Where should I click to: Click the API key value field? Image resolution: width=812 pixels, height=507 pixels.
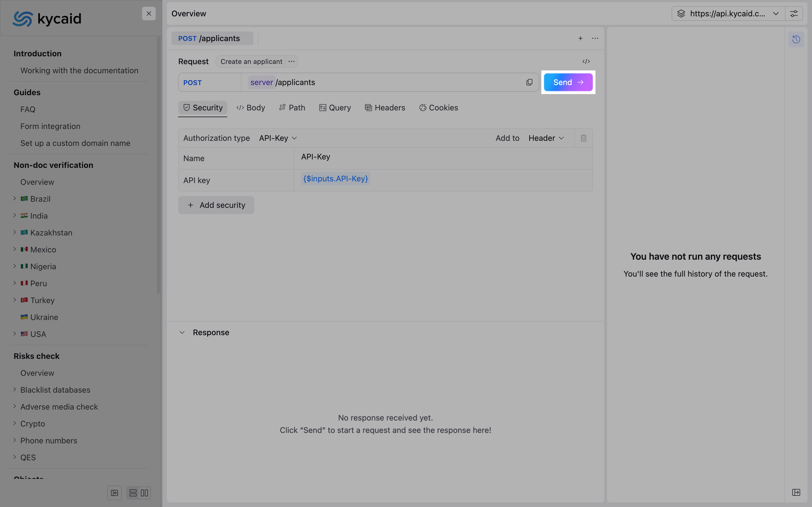point(336,179)
